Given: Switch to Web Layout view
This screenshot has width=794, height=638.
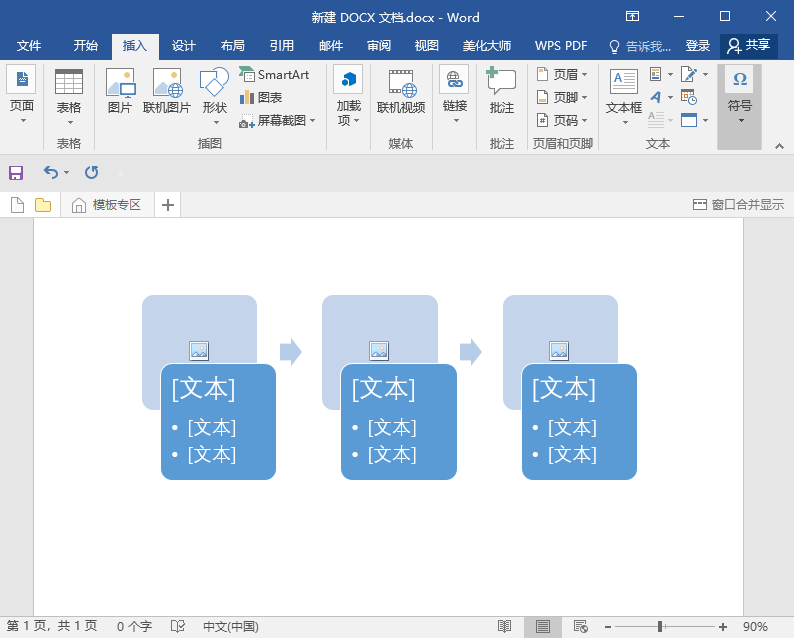Looking at the screenshot, I should click(x=581, y=627).
